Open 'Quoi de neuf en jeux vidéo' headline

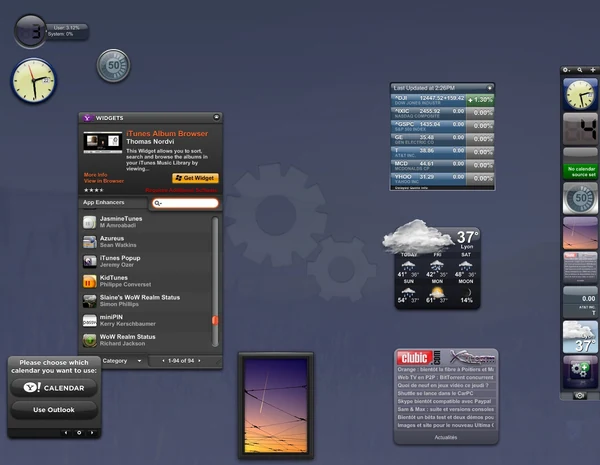[445, 385]
